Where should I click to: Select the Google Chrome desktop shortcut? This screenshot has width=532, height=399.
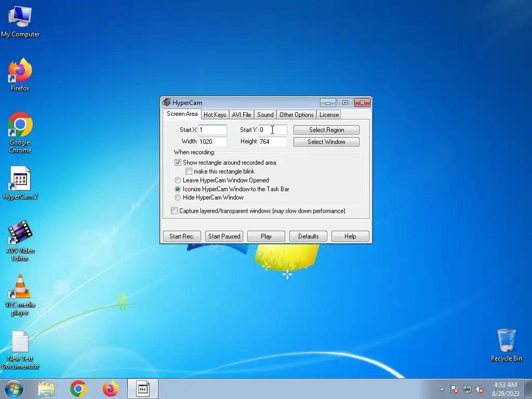(x=20, y=132)
